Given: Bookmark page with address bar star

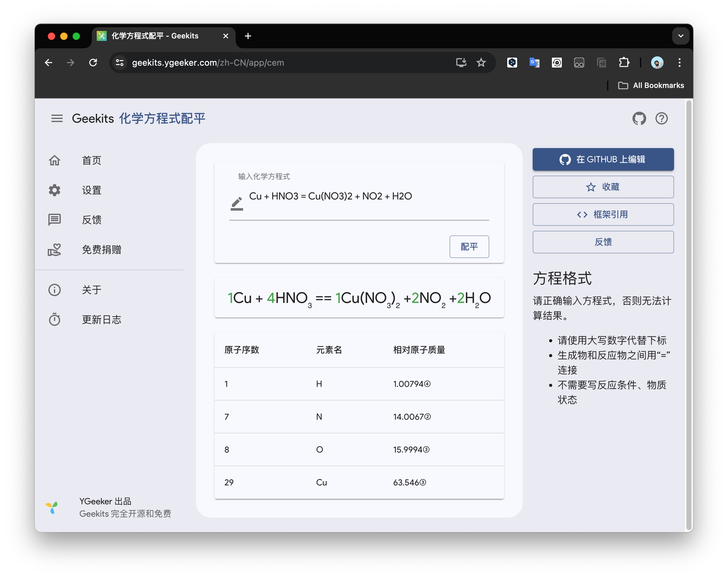Looking at the screenshot, I should (481, 63).
